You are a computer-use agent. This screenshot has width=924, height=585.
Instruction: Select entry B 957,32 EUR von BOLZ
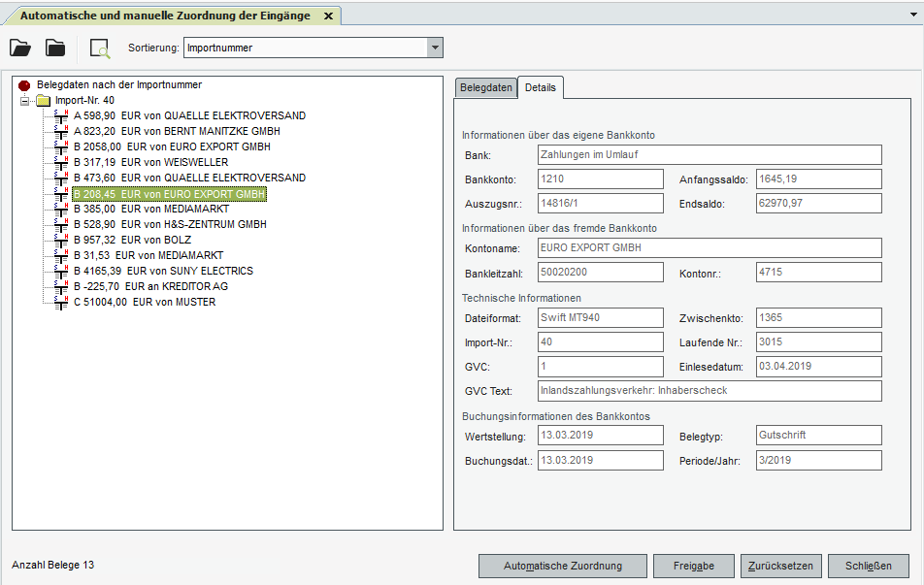(133, 241)
